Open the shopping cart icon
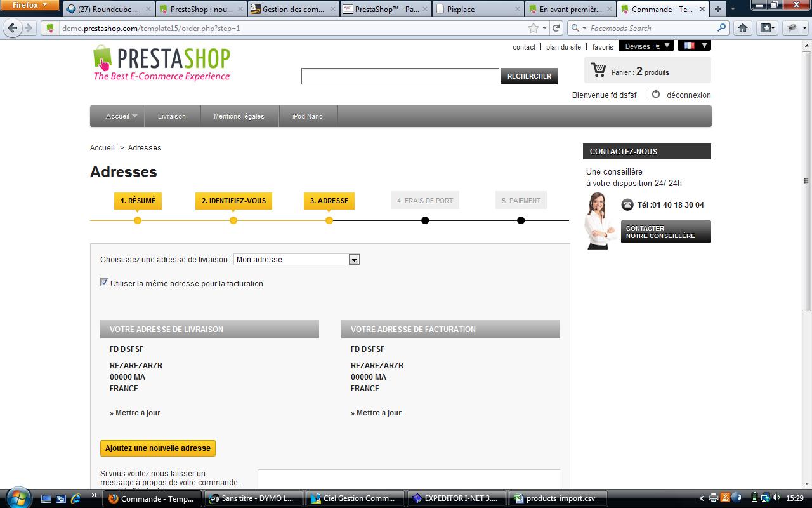Image resolution: width=812 pixels, height=508 pixels. 598,70
